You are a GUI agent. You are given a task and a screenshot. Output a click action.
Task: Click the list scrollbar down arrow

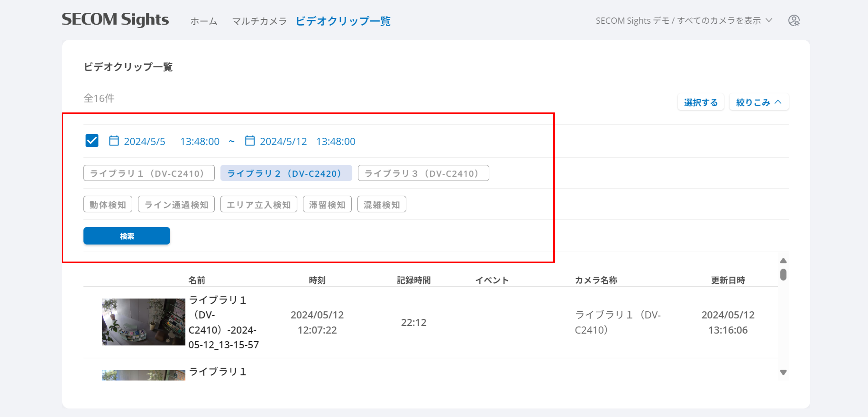(x=783, y=372)
